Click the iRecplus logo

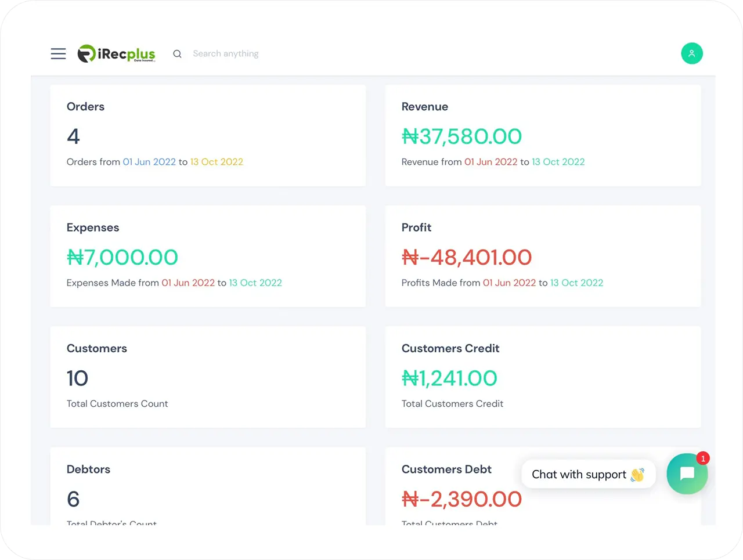click(x=117, y=54)
